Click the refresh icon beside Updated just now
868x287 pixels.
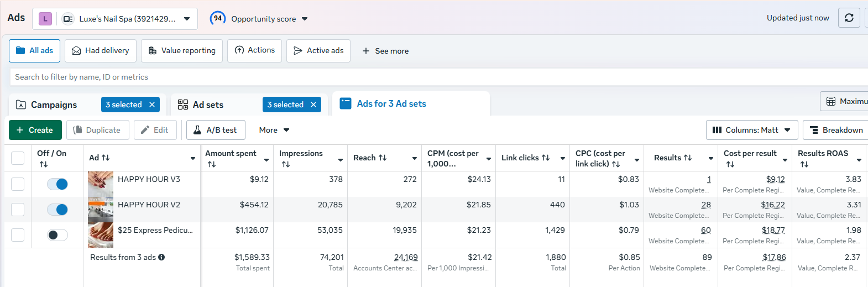coord(849,18)
